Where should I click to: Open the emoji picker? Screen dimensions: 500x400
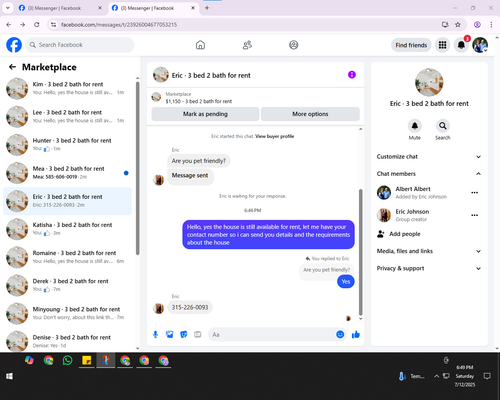pyautogui.click(x=340, y=334)
